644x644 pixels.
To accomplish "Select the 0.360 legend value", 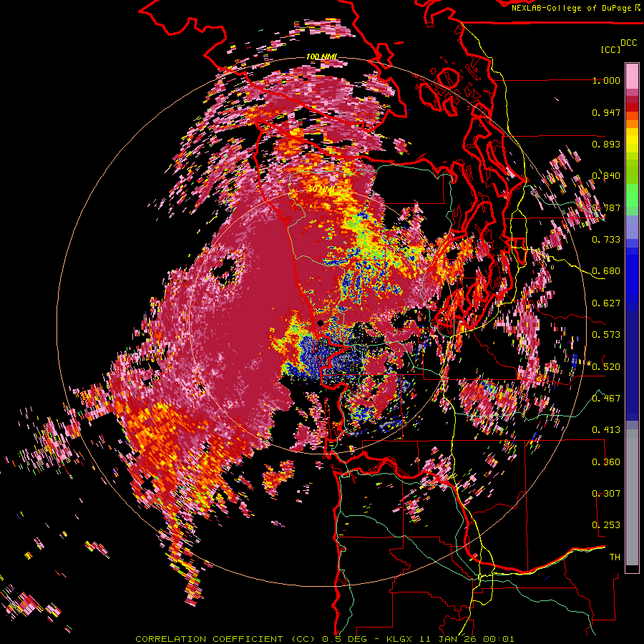I will pos(606,462).
